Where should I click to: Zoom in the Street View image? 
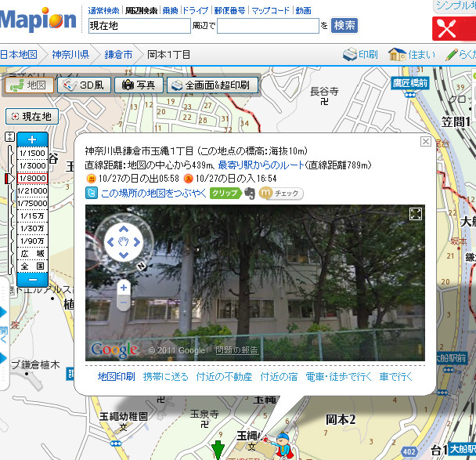(x=123, y=288)
